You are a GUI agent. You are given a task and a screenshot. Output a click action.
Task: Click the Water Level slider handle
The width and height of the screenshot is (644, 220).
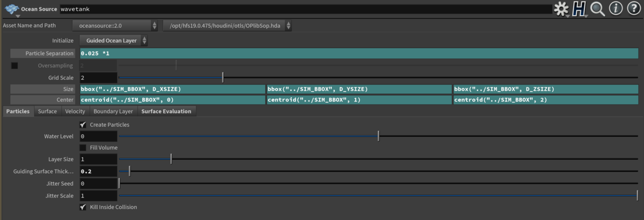[378, 136]
